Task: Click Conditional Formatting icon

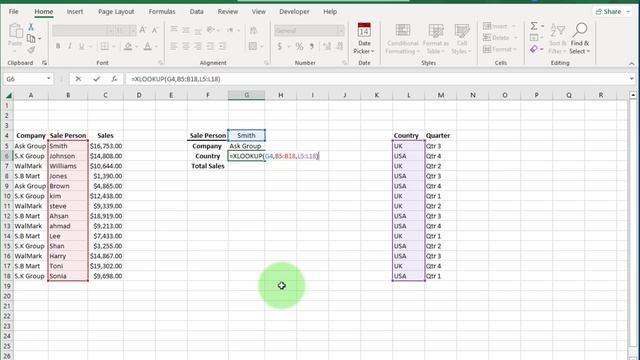Action: [403, 31]
